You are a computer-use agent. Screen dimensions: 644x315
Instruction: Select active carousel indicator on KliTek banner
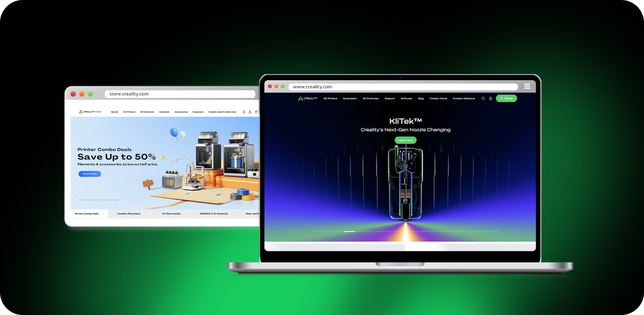tap(350, 232)
